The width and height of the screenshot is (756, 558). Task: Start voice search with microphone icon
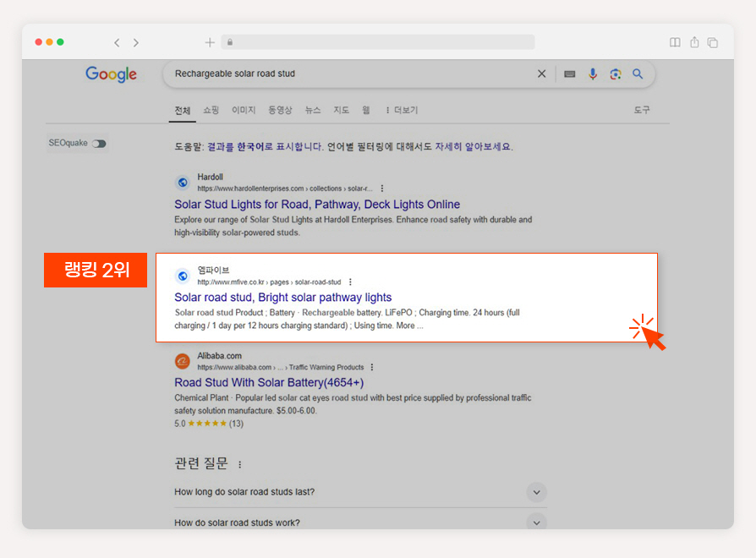pos(593,74)
